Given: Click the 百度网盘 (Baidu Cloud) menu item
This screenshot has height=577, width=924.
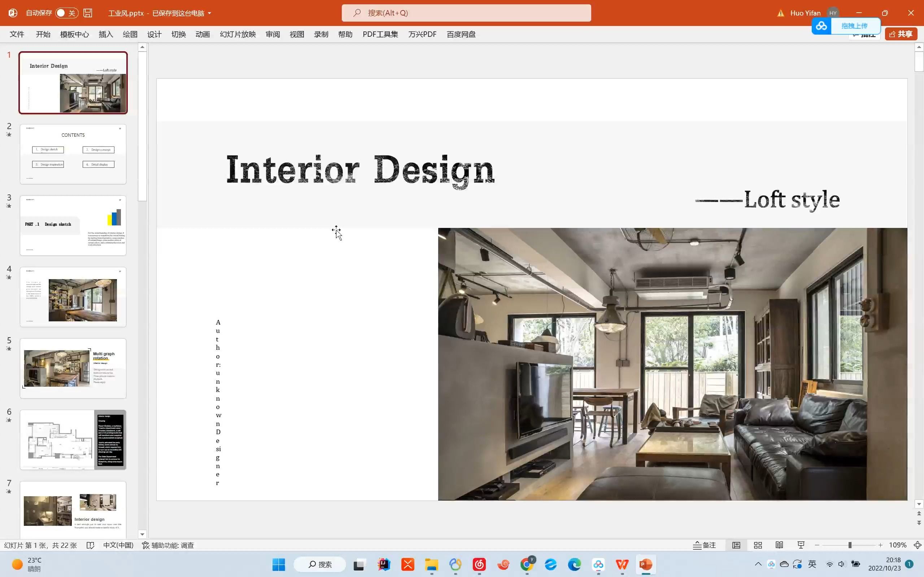Looking at the screenshot, I should pyautogui.click(x=461, y=34).
